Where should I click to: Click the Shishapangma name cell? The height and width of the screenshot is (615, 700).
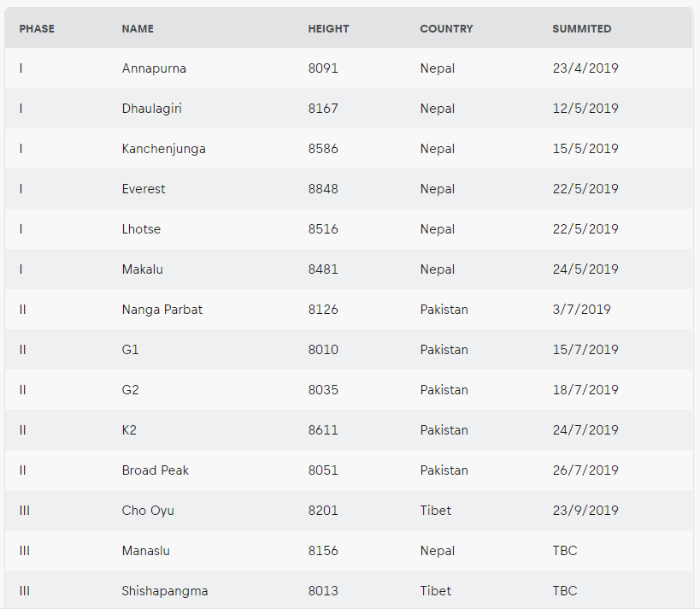coord(165,591)
